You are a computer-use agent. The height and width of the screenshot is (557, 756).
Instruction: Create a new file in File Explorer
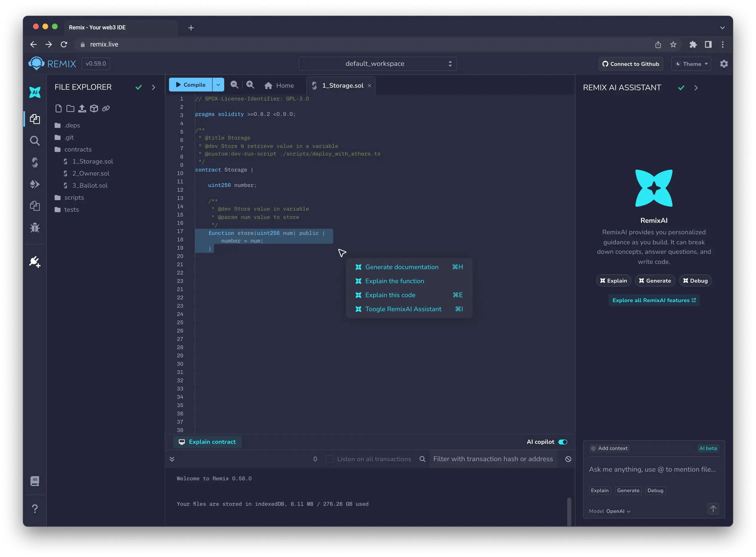coord(58,108)
